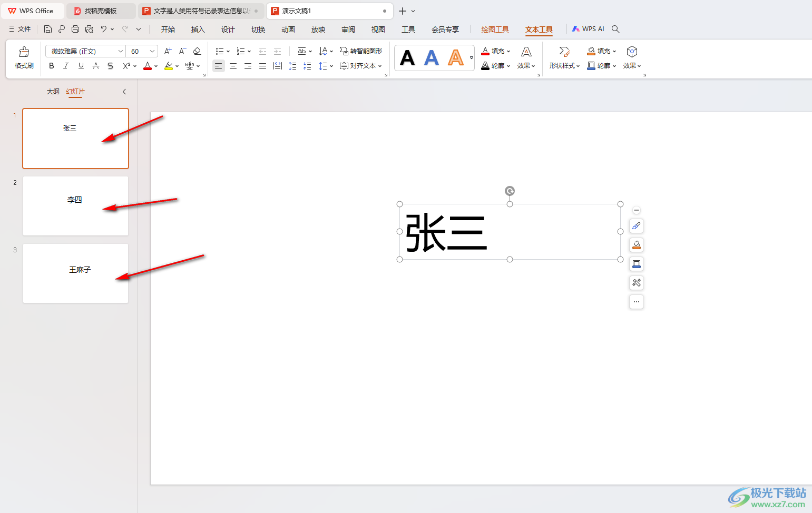Toggle justified text alignment

pyautogui.click(x=262, y=66)
